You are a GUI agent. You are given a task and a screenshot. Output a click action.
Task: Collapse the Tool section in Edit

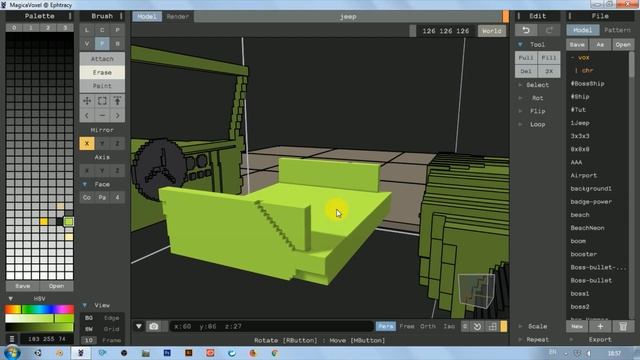coord(520,44)
